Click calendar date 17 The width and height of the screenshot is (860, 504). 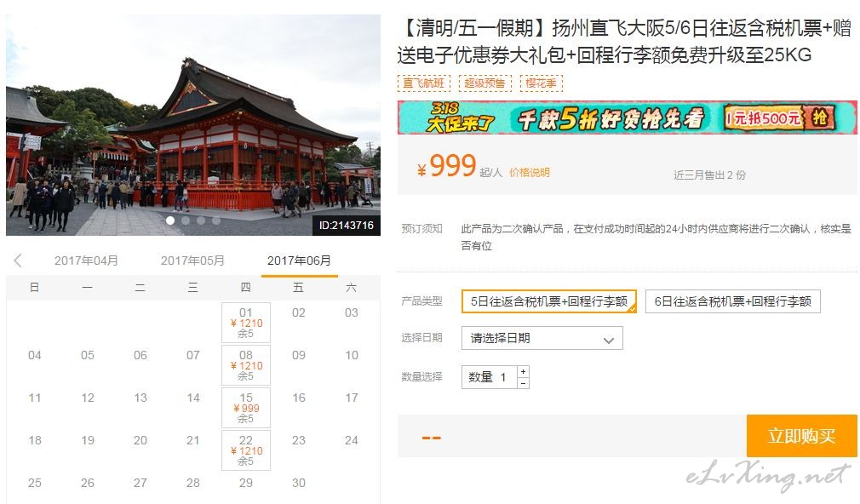pyautogui.click(x=352, y=398)
